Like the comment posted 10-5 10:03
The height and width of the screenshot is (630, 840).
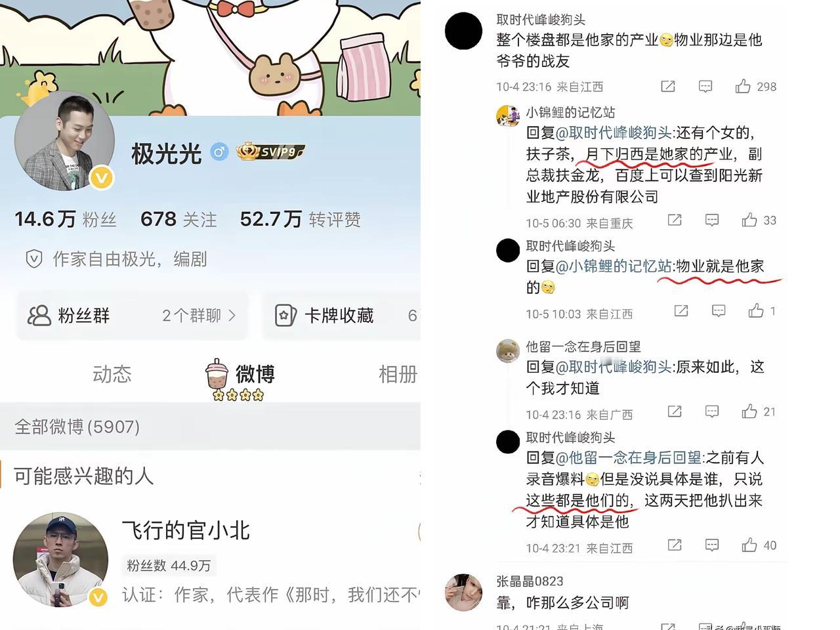tap(756, 310)
